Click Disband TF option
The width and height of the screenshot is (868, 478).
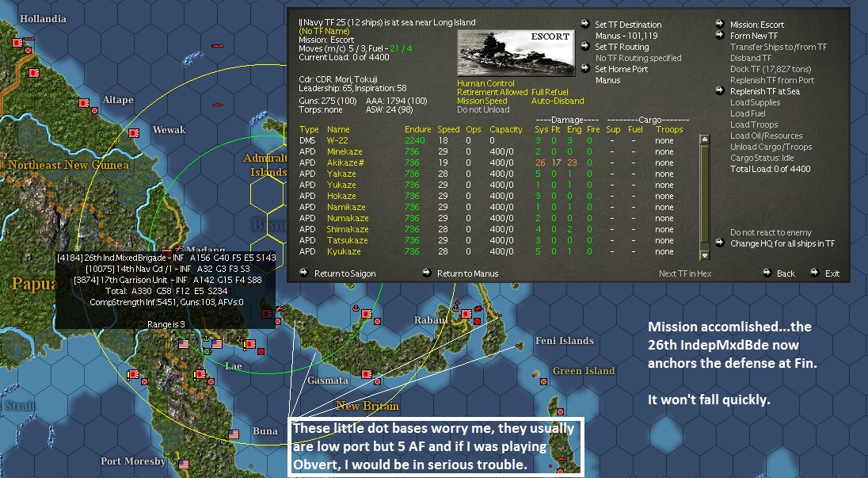pyautogui.click(x=750, y=58)
